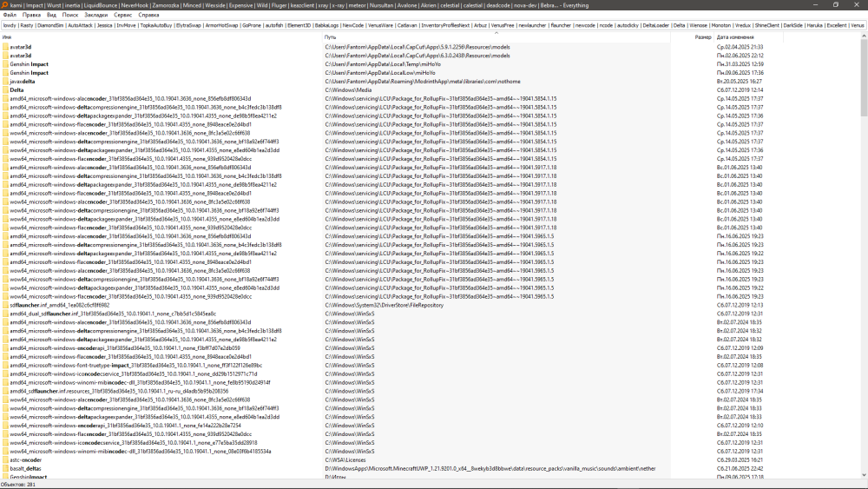Viewport: 868px width, 489px height.
Task: Click folder icon of amd64 font-truetype-impact entry
Action: point(5,365)
